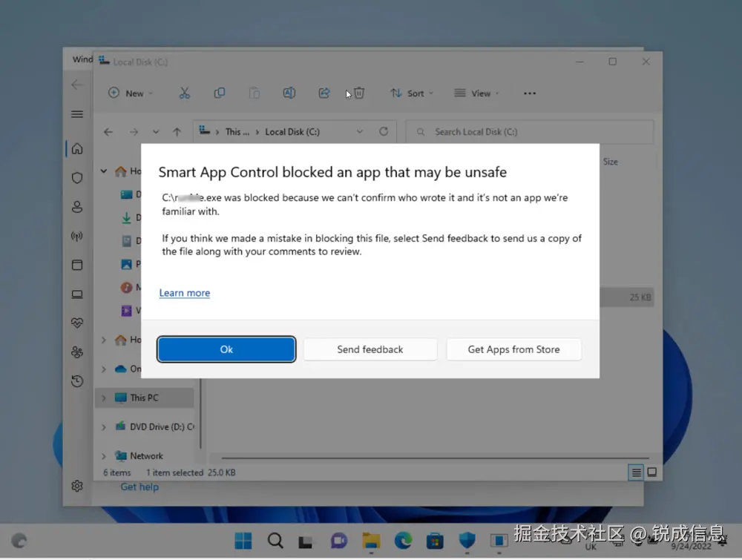Select This PC in navigation pane
The width and height of the screenshot is (742, 560).
pyautogui.click(x=144, y=398)
